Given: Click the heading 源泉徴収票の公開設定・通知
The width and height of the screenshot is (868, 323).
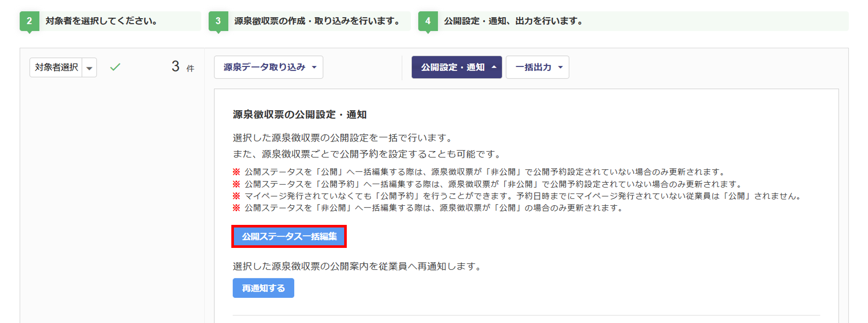Looking at the screenshot, I should 300,115.
